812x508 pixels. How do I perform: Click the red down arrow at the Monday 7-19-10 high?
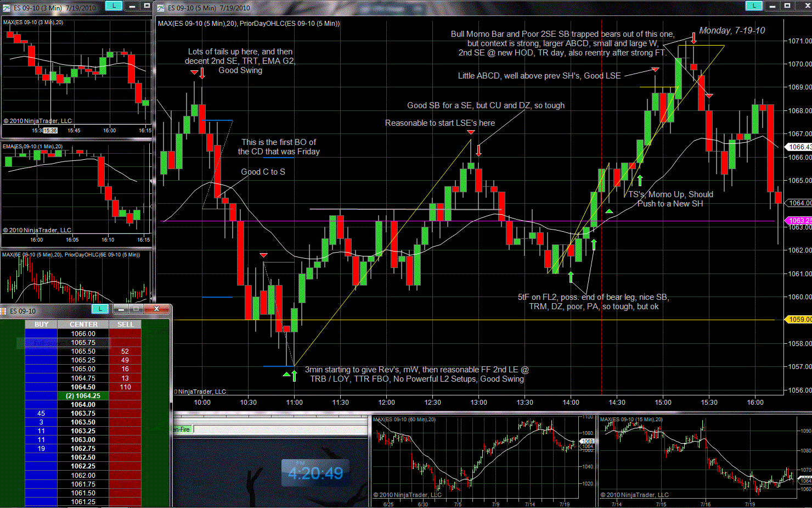click(x=693, y=37)
